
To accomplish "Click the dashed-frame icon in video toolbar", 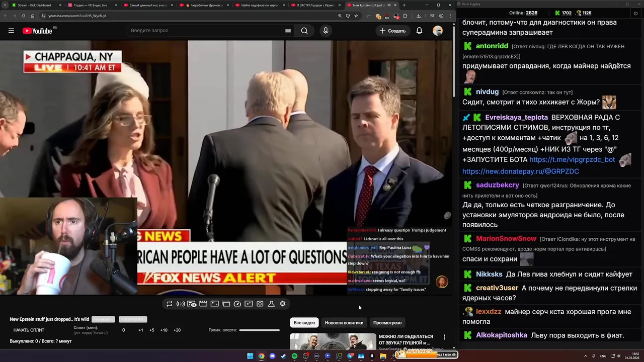I will [x=226, y=304].
